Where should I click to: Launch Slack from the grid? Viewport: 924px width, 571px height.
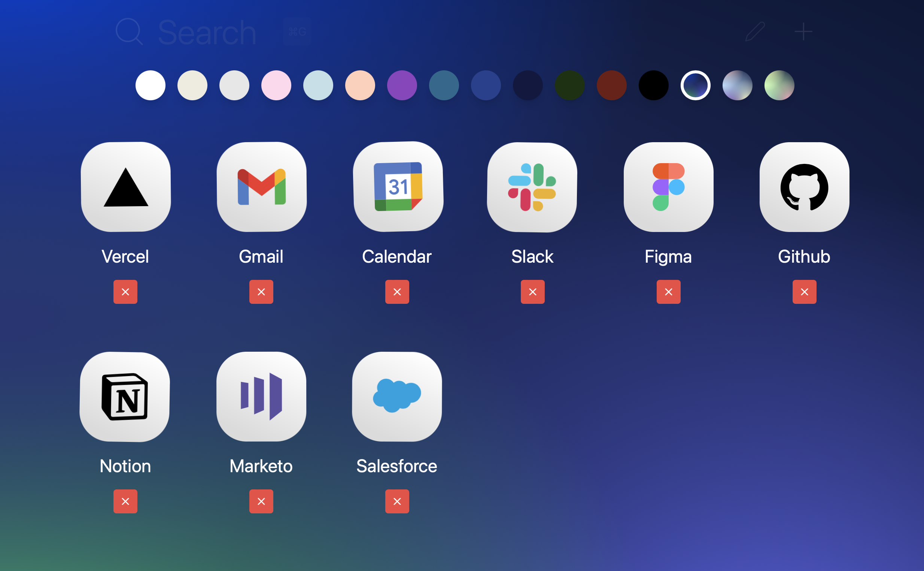pyautogui.click(x=532, y=188)
